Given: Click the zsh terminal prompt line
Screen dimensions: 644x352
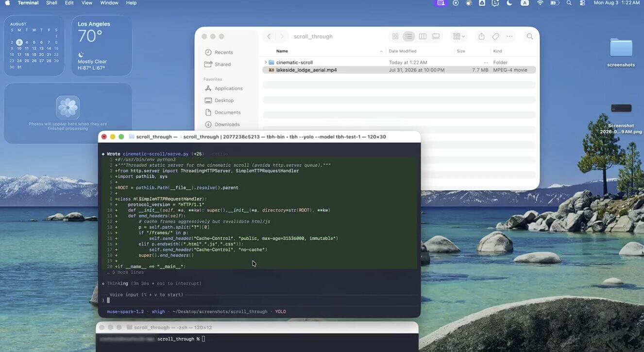Looking at the screenshot, I should coord(152,339).
